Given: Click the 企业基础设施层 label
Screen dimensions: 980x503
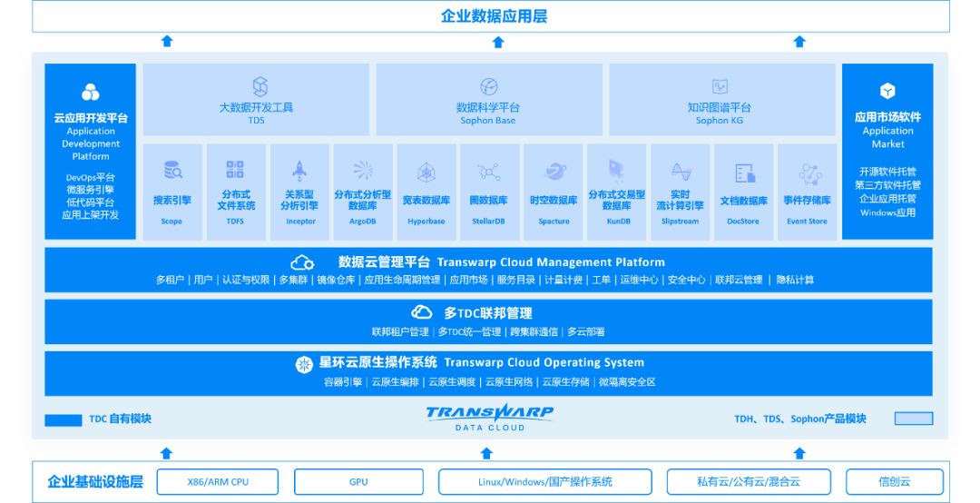Looking at the screenshot, I should pos(95,482).
